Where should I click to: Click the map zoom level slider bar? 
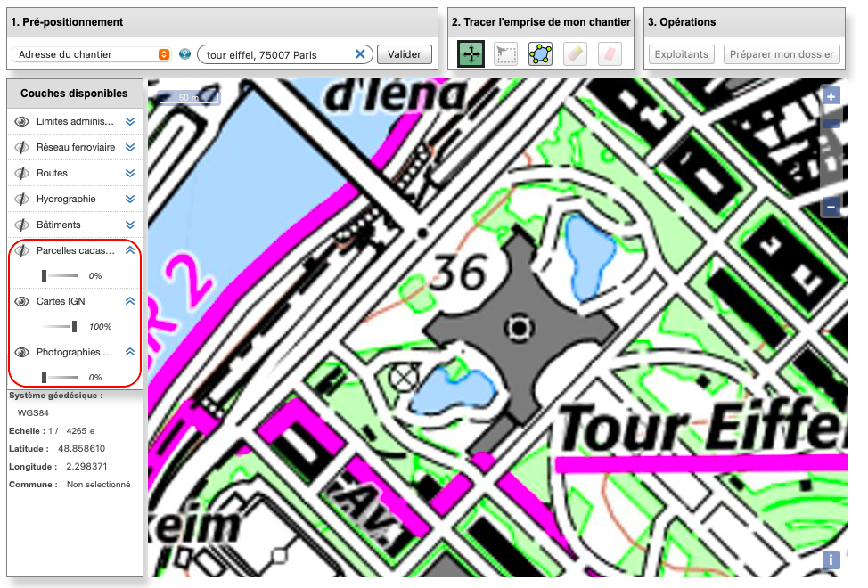tap(831, 152)
